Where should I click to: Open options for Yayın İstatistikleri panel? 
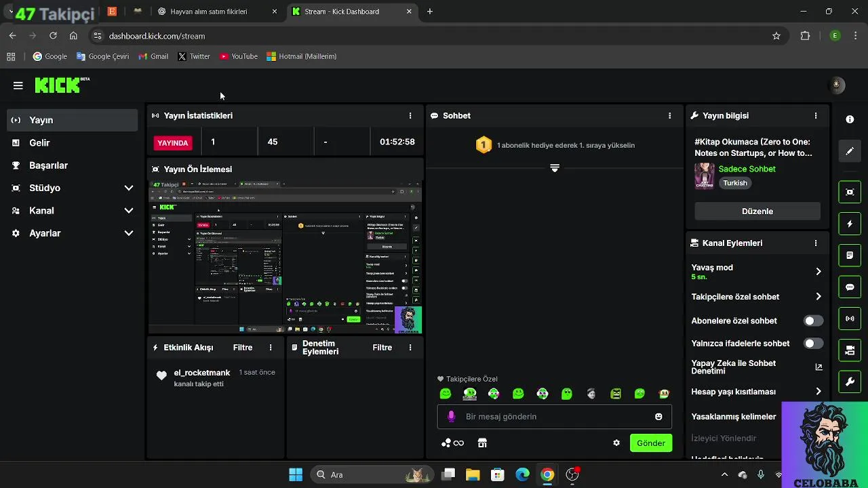pyautogui.click(x=410, y=116)
